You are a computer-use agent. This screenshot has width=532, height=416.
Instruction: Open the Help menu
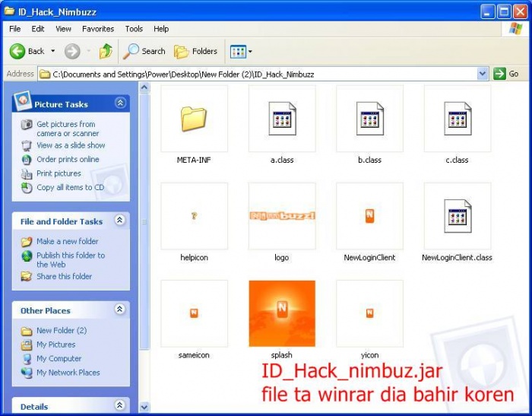161,29
